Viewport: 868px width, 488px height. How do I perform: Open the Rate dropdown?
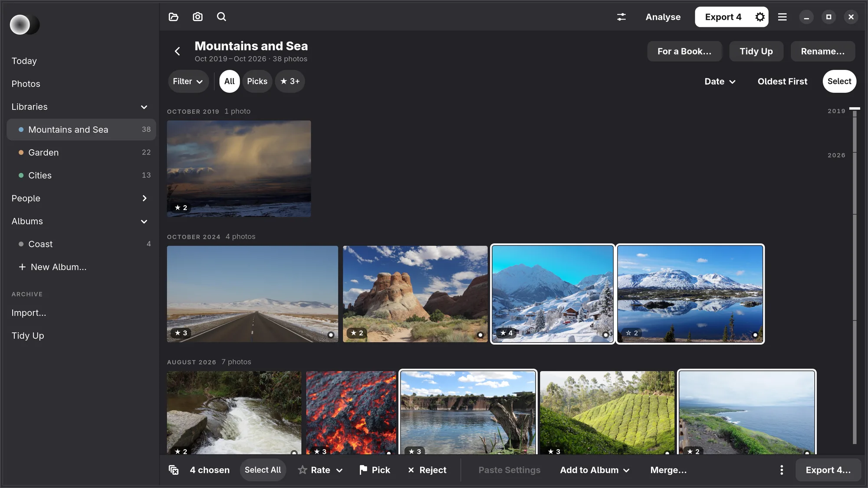click(x=320, y=470)
